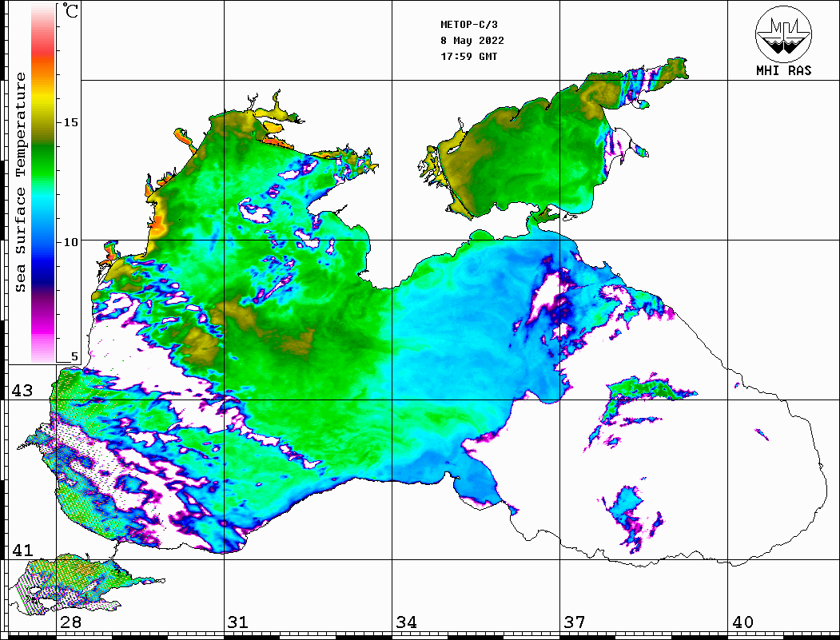This screenshot has width=840, height=640.
Task: Click the '8 May 2022' date text
Action: tap(472, 41)
